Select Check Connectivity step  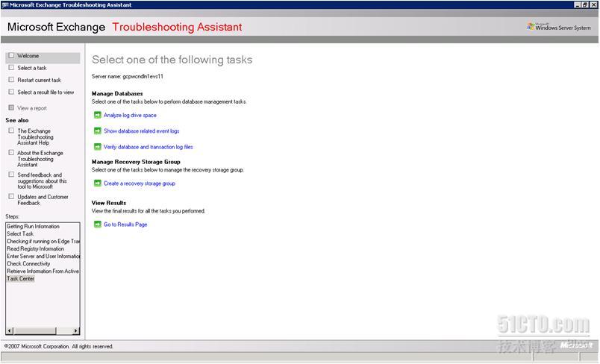28,263
